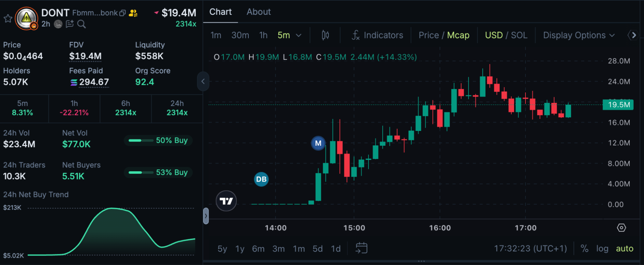Select the 6h performance tab

[x=126, y=108]
